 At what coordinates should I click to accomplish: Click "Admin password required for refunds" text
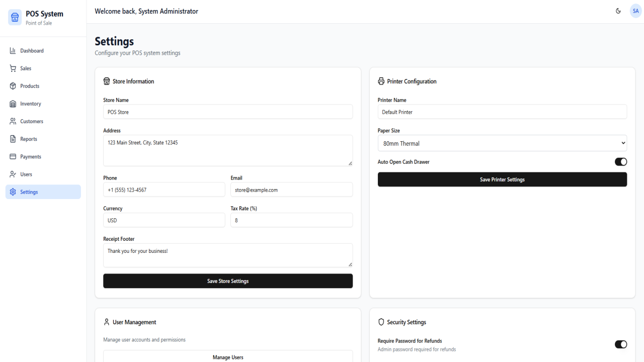(417, 349)
